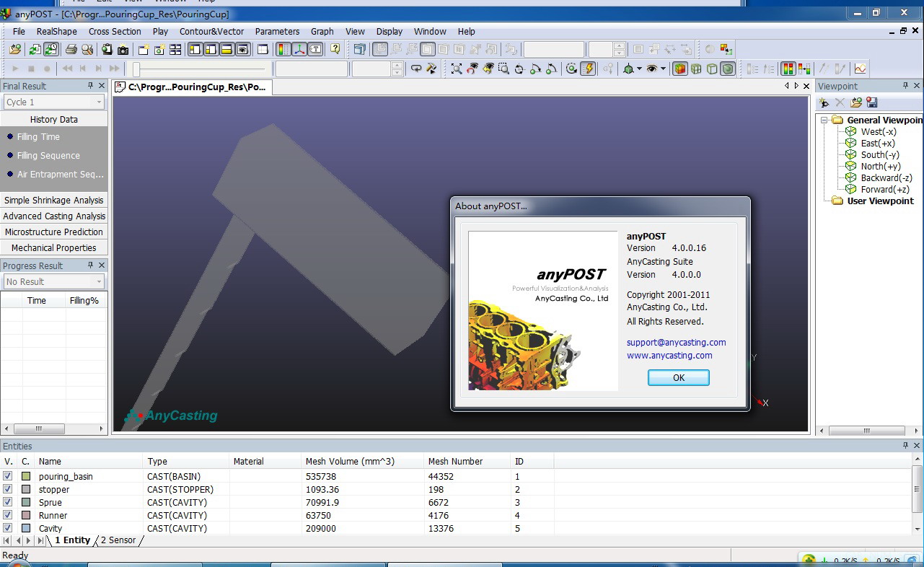Image resolution: width=924 pixels, height=567 pixels.
Task: Click the hammer settings icon
Action: coord(431,69)
